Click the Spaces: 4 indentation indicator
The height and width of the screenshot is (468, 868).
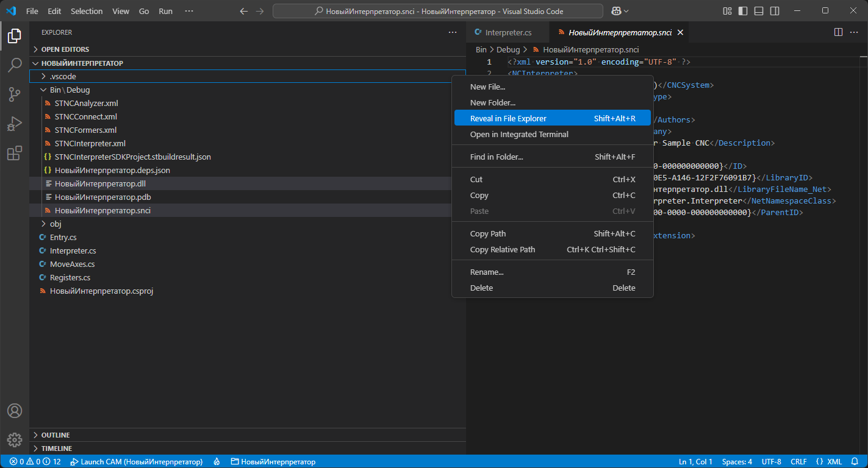[737, 462]
